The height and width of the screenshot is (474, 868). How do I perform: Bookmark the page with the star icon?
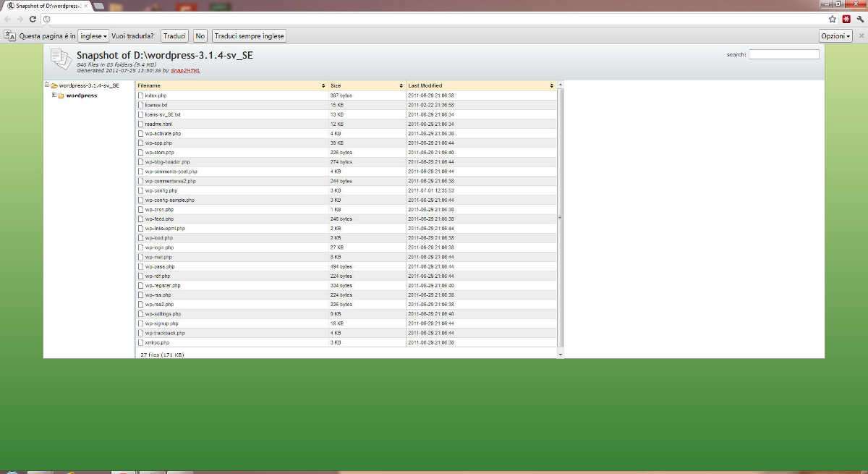pyautogui.click(x=833, y=19)
